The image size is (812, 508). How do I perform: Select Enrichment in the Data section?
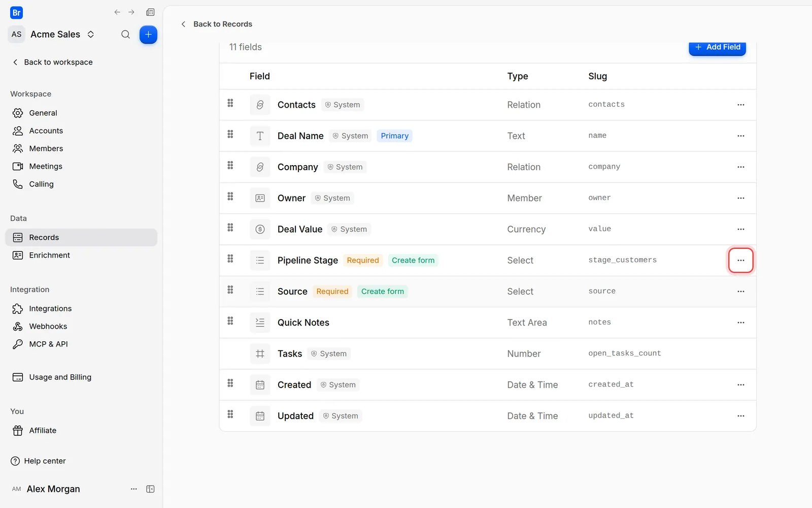tap(49, 255)
